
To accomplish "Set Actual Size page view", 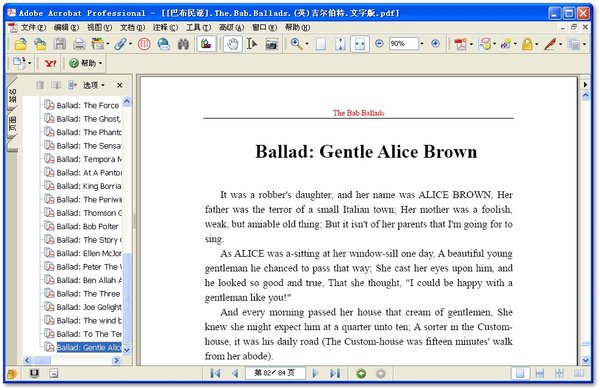I will pos(321,44).
